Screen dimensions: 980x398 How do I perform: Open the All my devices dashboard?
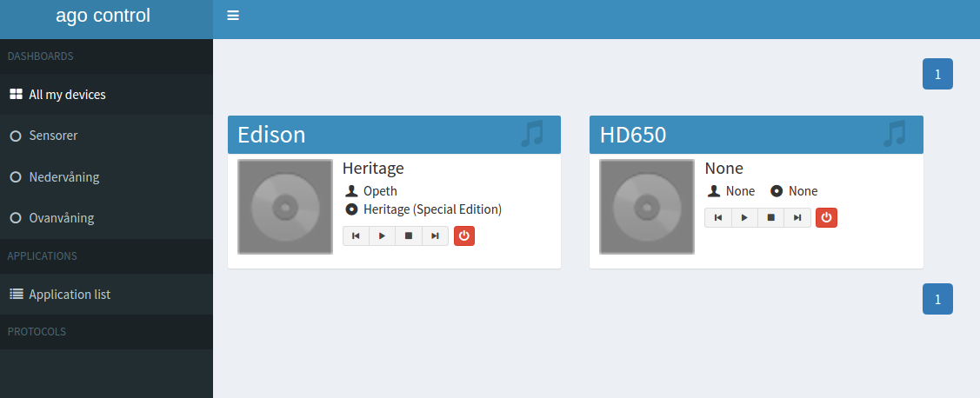point(106,95)
